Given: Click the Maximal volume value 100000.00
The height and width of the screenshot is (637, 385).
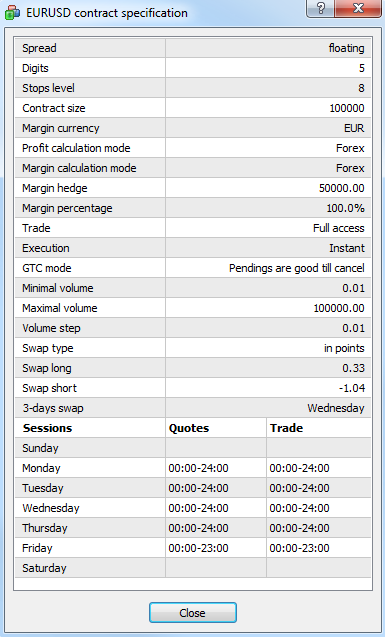Looking at the screenshot, I should click(339, 308).
